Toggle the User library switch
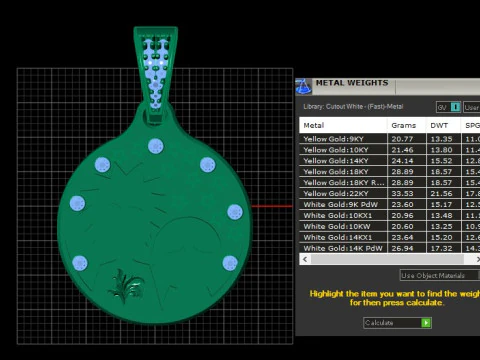 tap(472, 107)
